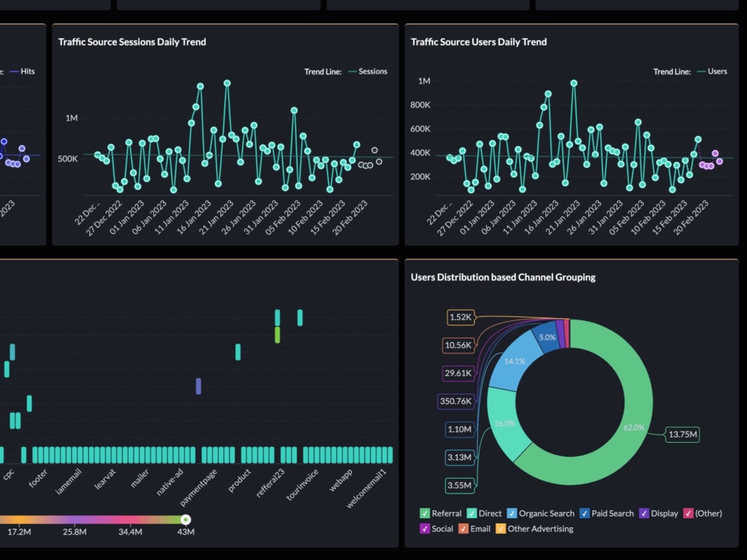The width and height of the screenshot is (747, 560).
Task: Uncheck the (Other) legend checkbox
Action: coord(688,514)
